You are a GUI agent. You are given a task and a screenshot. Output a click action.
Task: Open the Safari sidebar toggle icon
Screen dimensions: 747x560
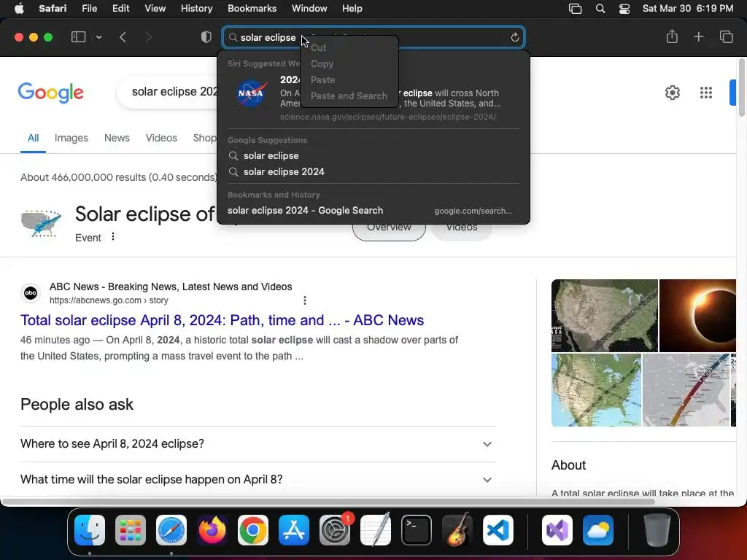78,37
